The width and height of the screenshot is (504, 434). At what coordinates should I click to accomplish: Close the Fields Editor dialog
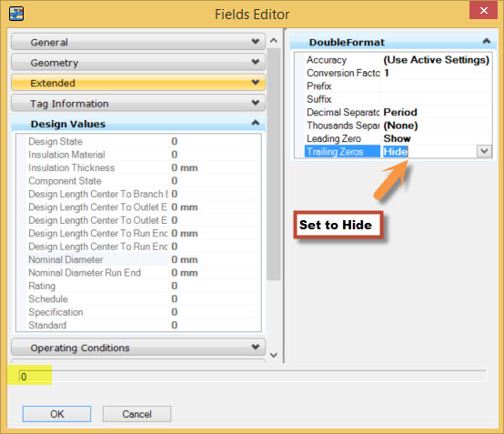pos(483,10)
